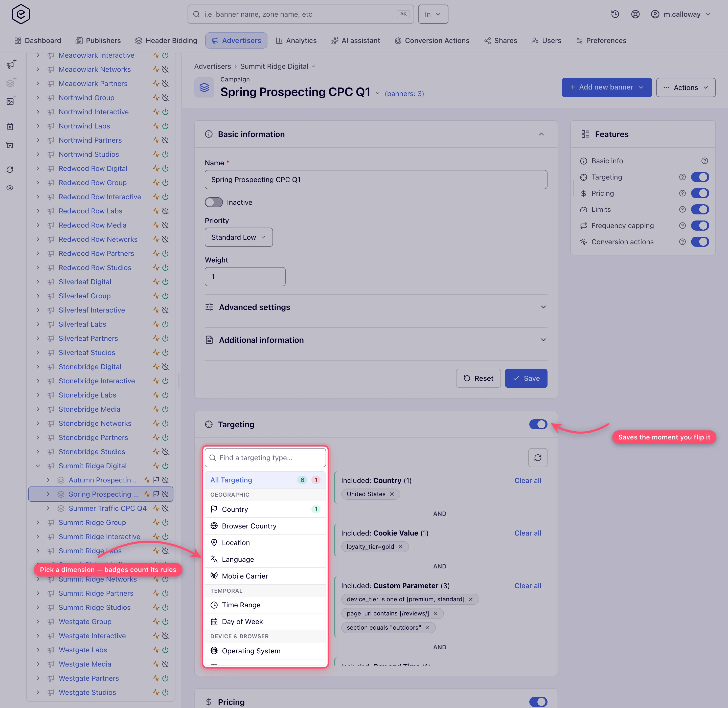Click the eye icon in left rail
The height and width of the screenshot is (708, 728).
tap(10, 188)
